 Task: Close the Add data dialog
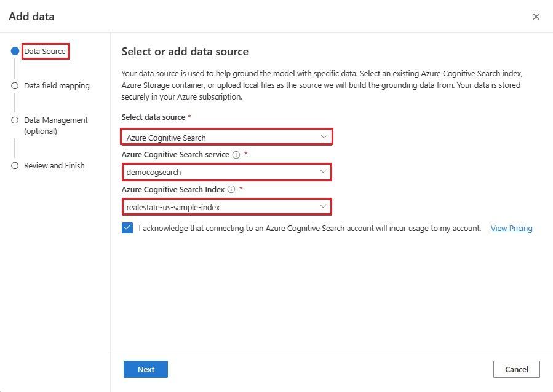point(536,17)
